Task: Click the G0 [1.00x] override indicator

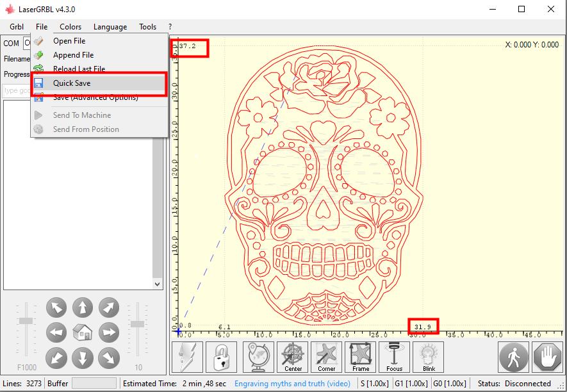Action: (x=450, y=383)
